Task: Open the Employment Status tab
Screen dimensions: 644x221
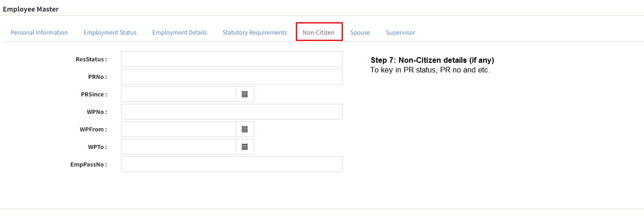Action: [110, 32]
